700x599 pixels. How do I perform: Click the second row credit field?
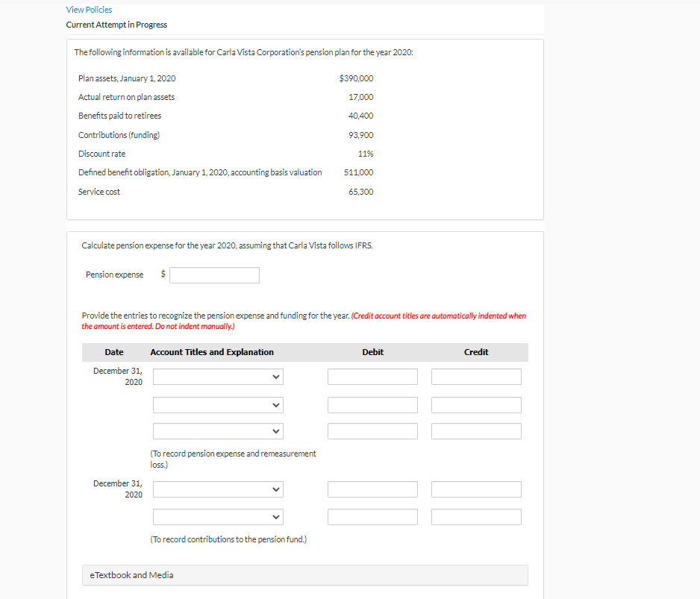point(475,404)
